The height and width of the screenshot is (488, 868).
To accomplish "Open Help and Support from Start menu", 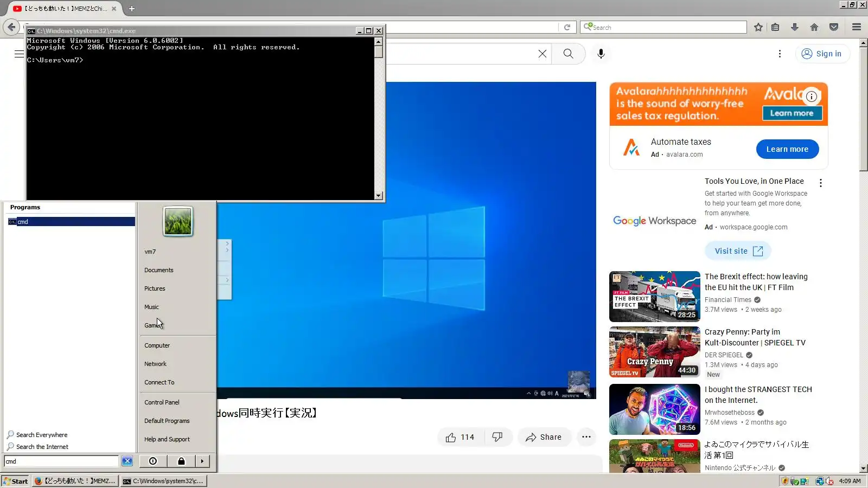I will tap(167, 439).
